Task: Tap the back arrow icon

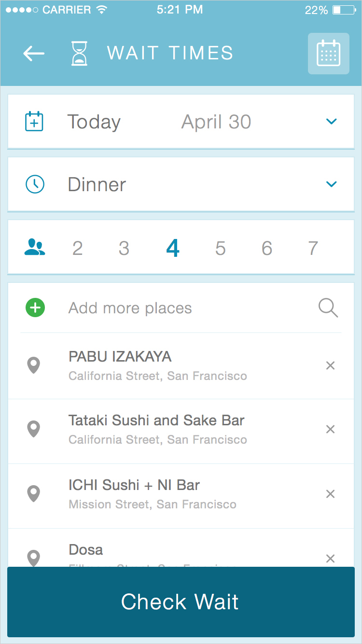Action: point(34,54)
